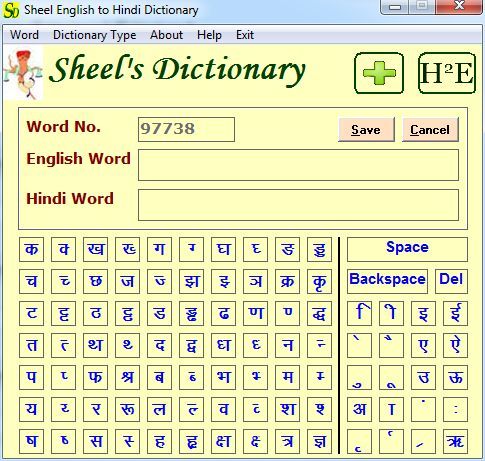Click the Del key

coord(451,281)
